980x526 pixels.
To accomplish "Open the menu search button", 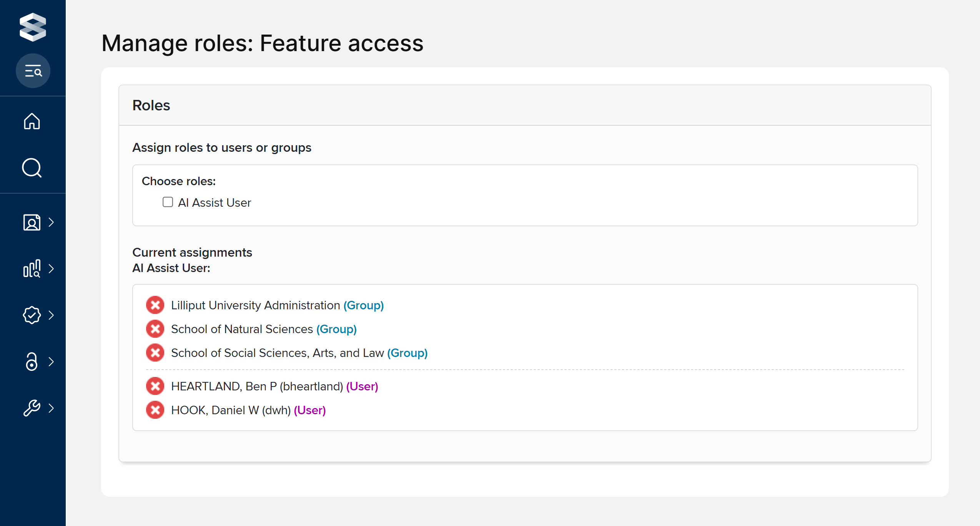I will tap(33, 71).
